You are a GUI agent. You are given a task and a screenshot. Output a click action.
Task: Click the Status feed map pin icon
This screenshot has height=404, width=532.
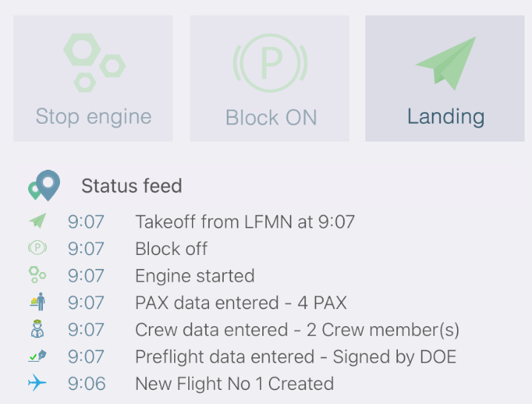[44, 185]
